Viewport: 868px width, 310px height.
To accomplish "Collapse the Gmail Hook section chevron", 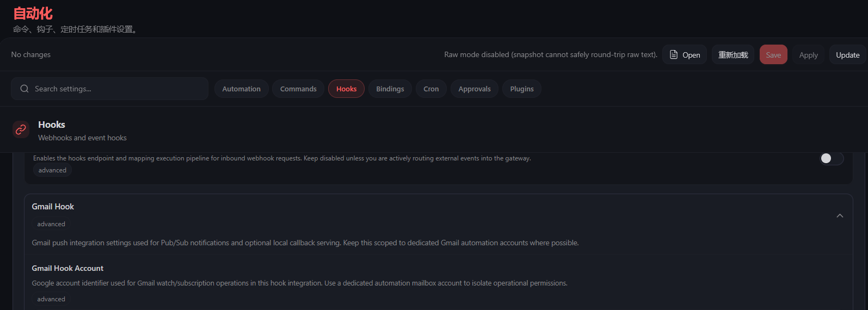I will (840, 216).
